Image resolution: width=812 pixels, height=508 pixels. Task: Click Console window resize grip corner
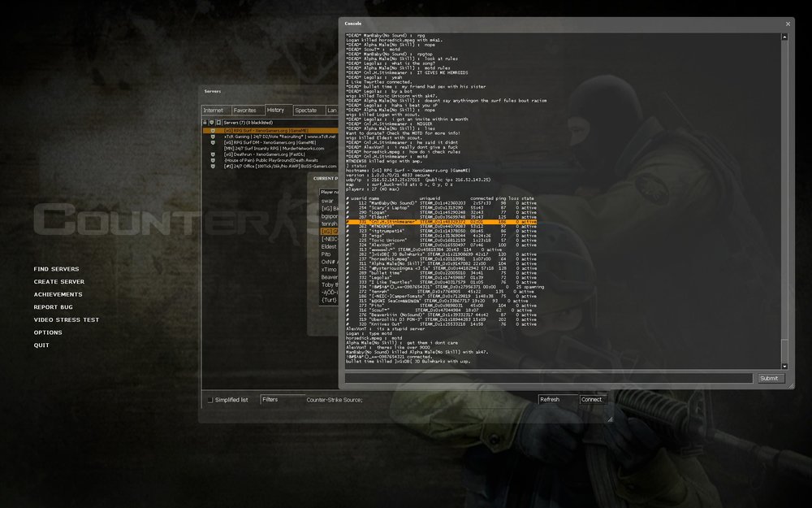point(791,385)
